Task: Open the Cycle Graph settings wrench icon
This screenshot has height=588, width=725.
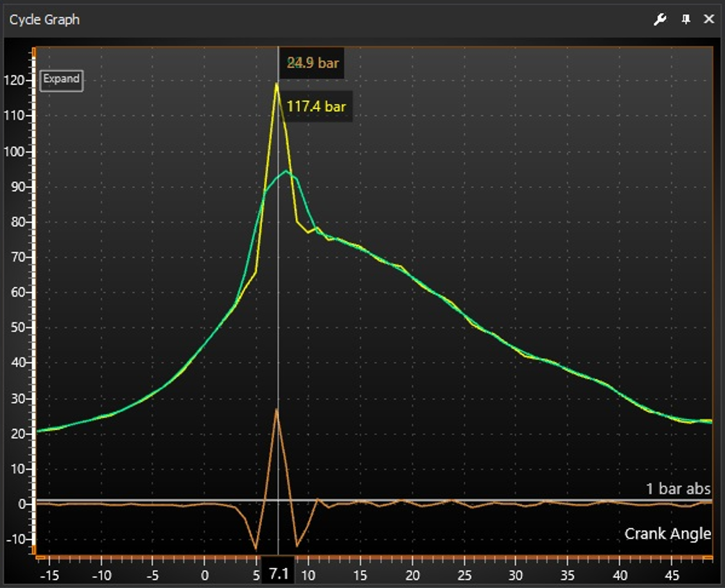Action: (659, 19)
